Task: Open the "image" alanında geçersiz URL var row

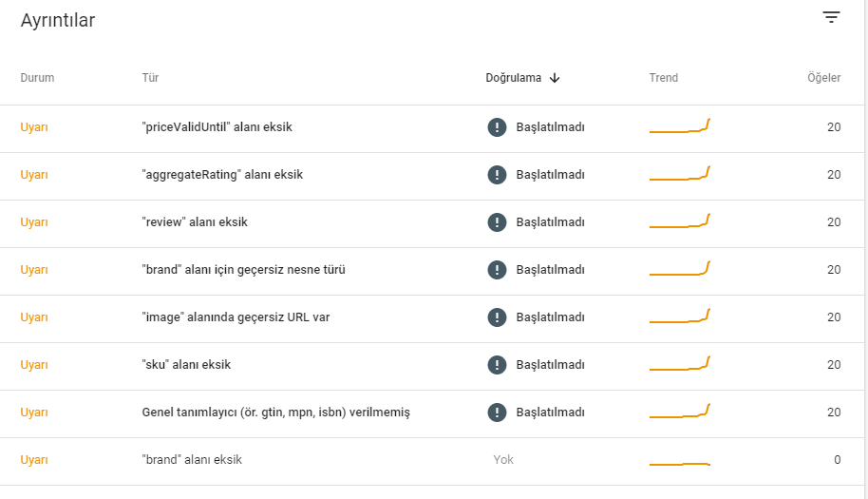Action: (x=432, y=318)
